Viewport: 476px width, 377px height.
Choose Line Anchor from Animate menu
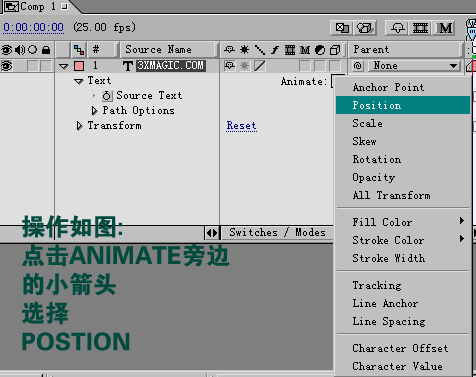pyautogui.click(x=403, y=303)
